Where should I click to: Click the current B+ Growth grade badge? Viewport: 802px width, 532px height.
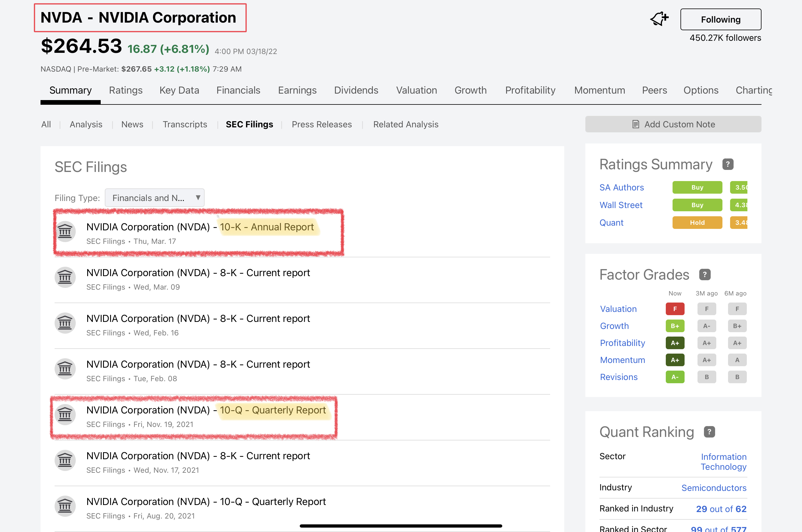[x=675, y=326]
